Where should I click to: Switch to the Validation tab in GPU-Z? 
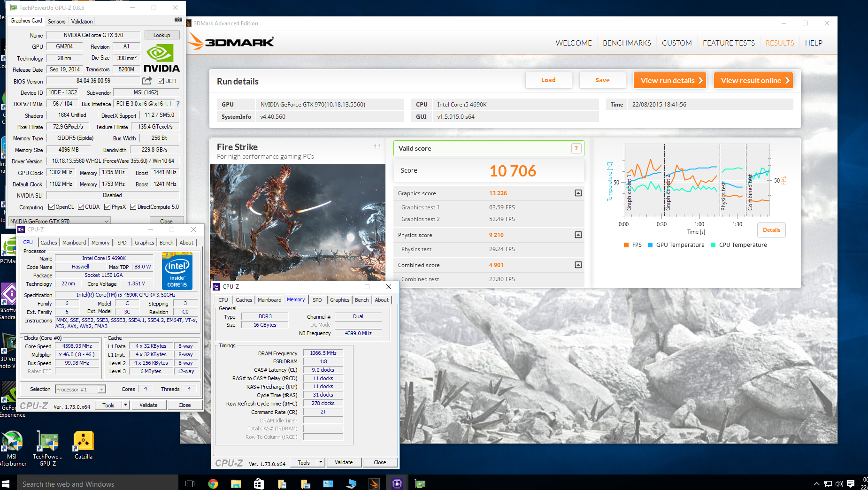point(82,21)
